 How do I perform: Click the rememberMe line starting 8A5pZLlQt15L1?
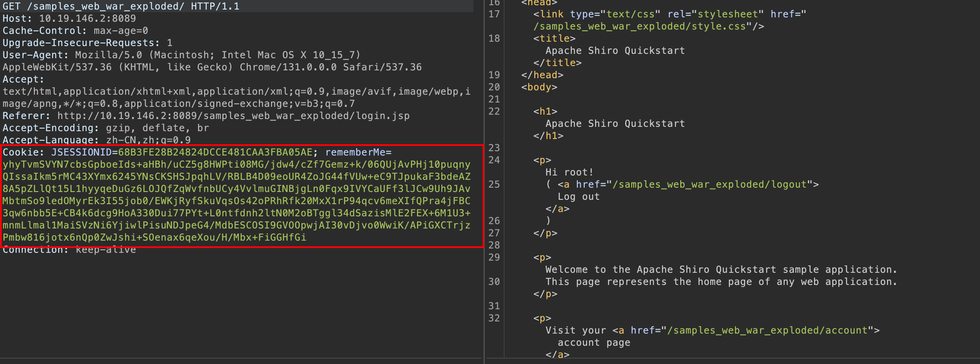[x=236, y=189]
